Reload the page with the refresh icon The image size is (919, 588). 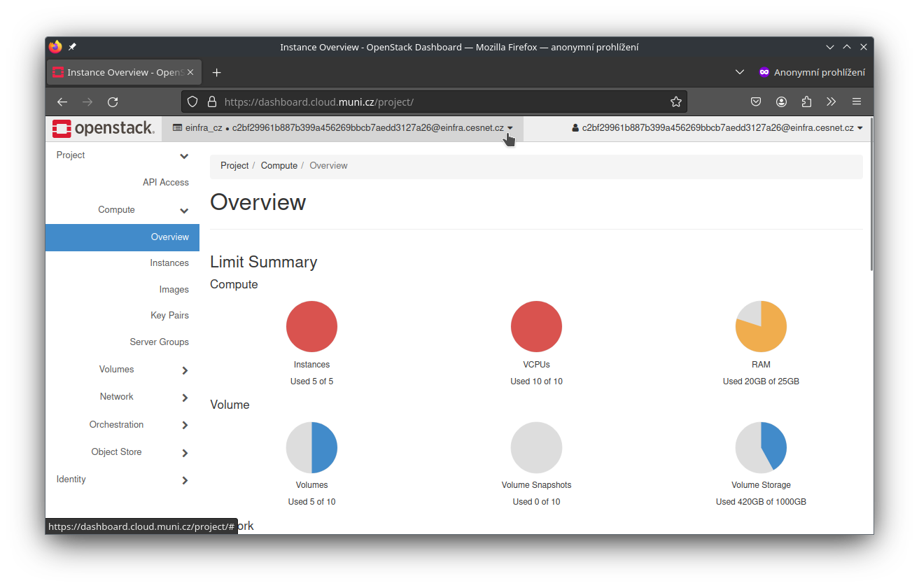pyautogui.click(x=113, y=102)
